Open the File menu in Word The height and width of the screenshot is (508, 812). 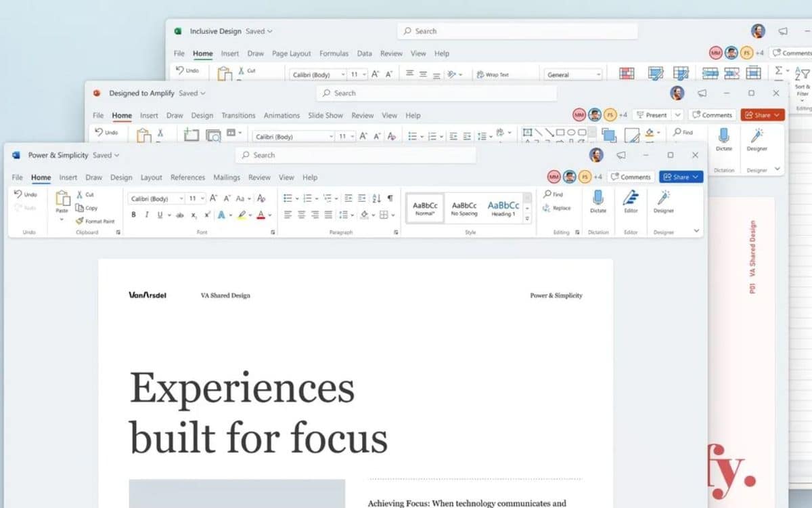pos(18,177)
